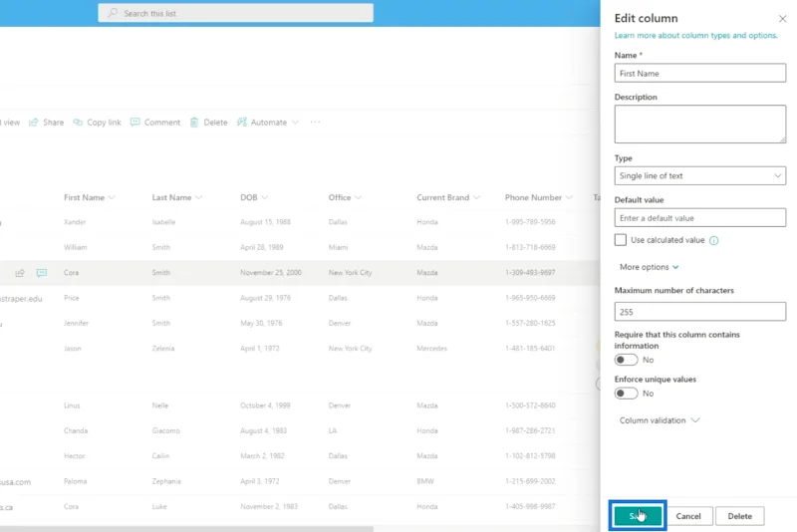Check the Use calculated value box

(x=620, y=240)
